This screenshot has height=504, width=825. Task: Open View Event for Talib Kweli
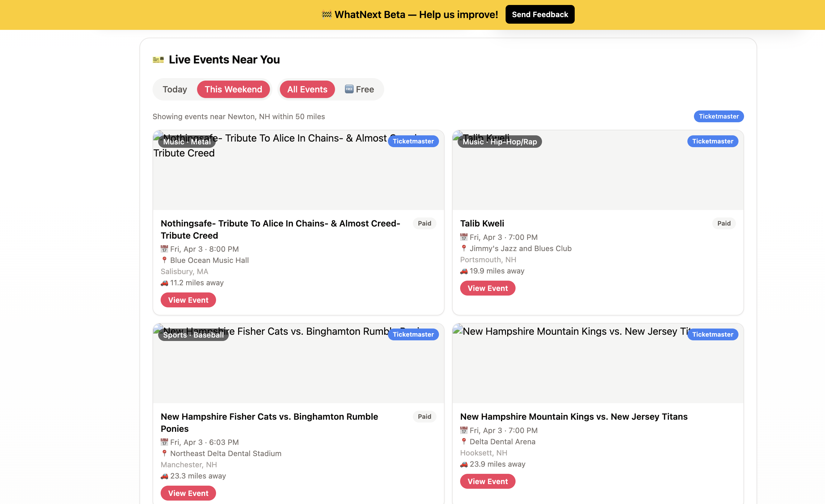pyautogui.click(x=487, y=288)
